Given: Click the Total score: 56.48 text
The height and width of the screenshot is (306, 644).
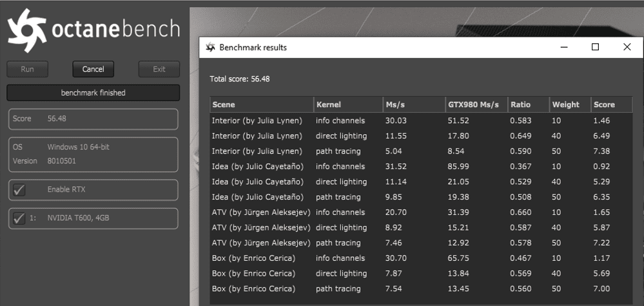Looking at the screenshot, I should [239, 79].
